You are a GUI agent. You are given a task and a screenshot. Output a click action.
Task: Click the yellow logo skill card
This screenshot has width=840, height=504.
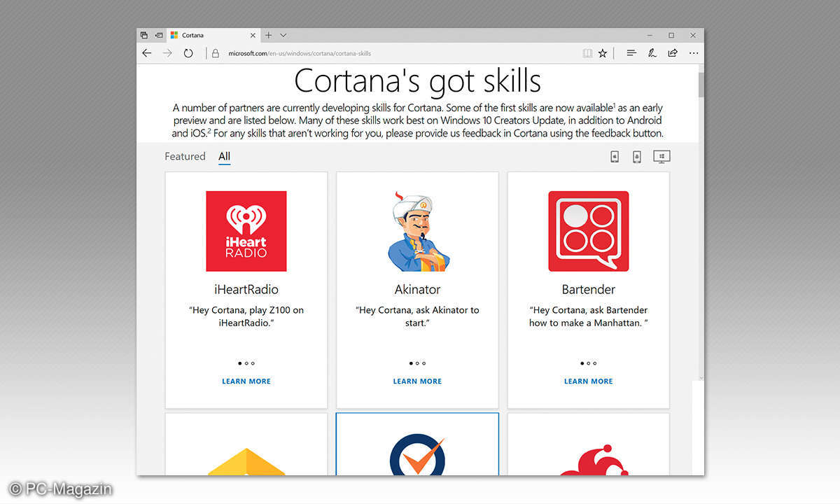(x=246, y=444)
